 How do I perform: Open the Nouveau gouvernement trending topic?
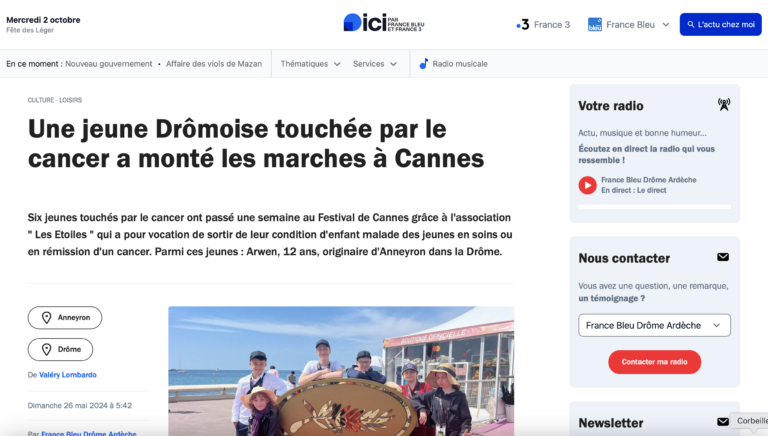(x=109, y=64)
